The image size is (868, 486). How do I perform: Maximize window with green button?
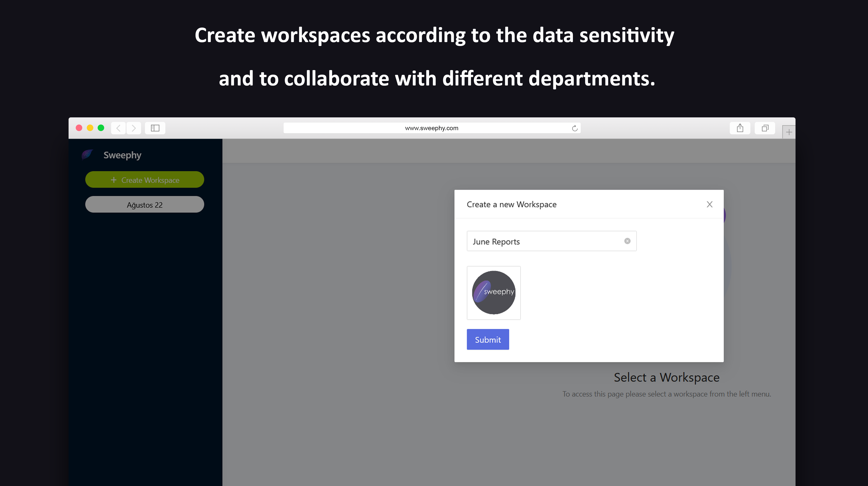coord(101,128)
